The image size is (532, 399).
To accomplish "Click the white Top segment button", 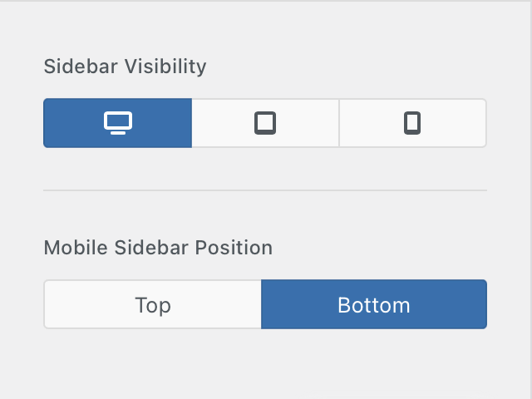I will pyautogui.click(x=153, y=305).
